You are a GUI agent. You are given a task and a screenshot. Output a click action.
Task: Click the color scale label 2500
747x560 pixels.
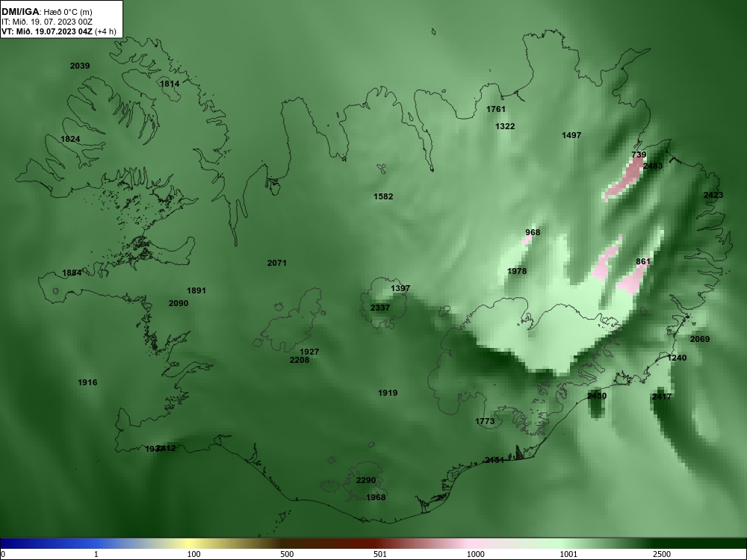[662, 554]
